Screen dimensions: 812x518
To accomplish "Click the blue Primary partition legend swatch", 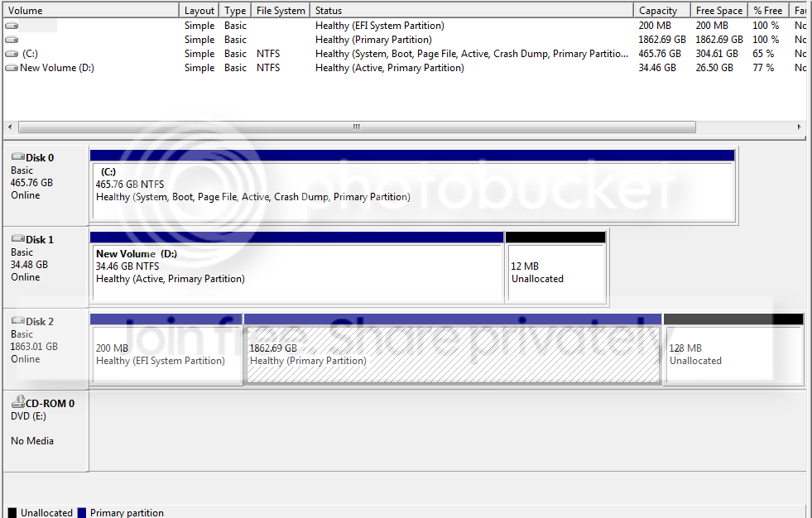I will click(81, 513).
